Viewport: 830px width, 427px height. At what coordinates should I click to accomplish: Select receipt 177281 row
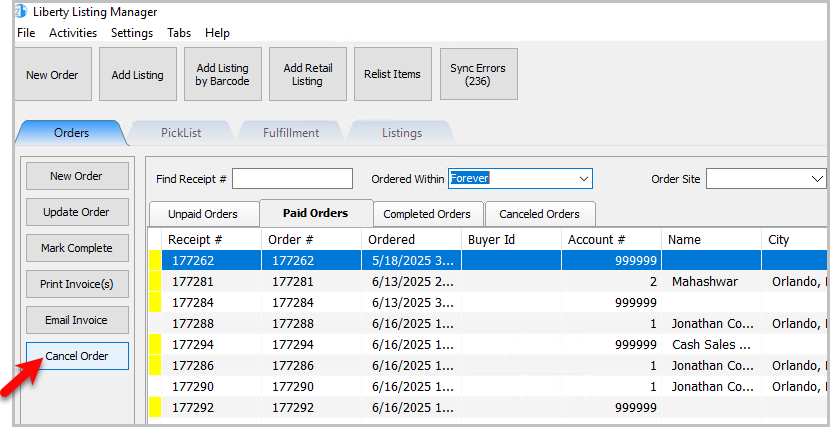click(x=488, y=281)
